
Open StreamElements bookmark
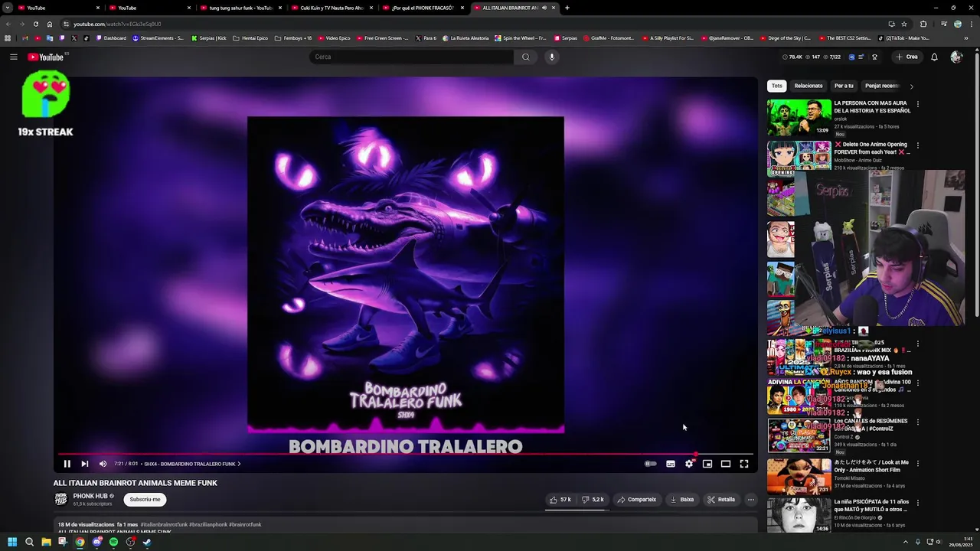158,37
